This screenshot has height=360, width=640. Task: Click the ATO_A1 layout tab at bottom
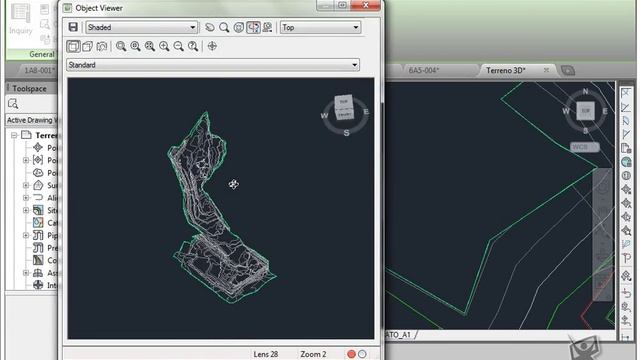point(399,335)
